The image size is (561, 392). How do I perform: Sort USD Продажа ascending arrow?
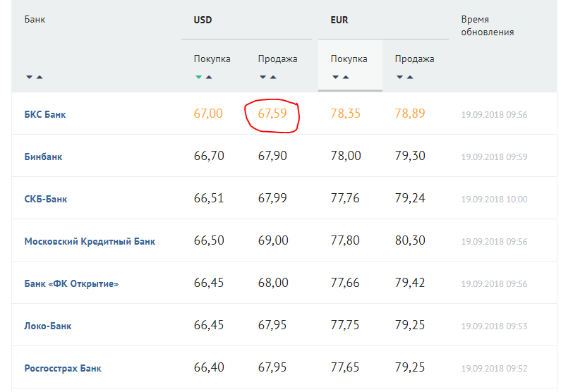click(x=273, y=77)
